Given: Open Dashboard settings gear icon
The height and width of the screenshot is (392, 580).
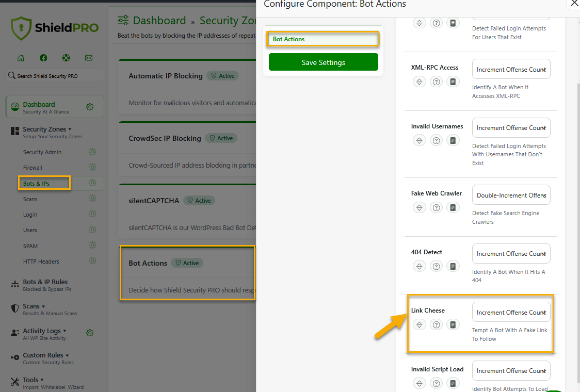Looking at the screenshot, I should pos(89,107).
